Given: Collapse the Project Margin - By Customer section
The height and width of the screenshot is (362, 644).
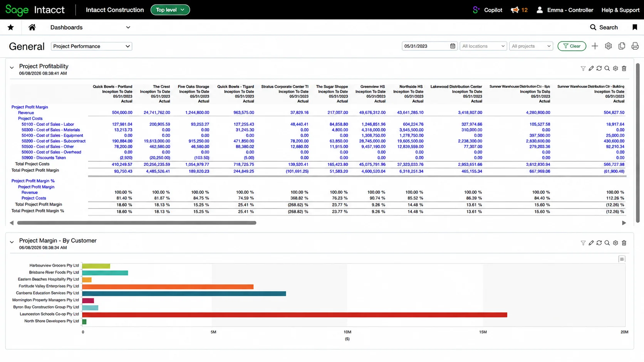Looking at the screenshot, I should pos(12,242).
